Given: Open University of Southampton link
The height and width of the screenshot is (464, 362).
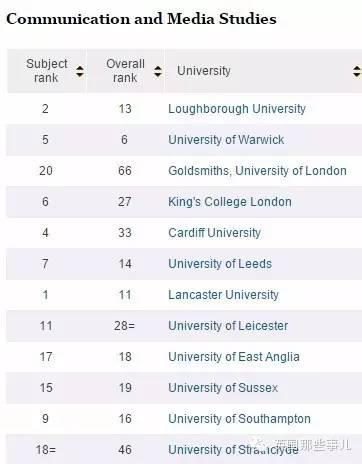Looking at the screenshot, I should [239, 419].
